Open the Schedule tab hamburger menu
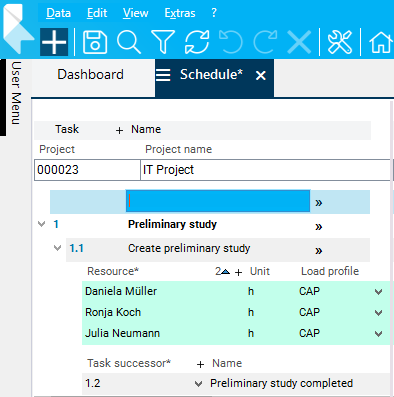394x397 pixels. coord(163,75)
